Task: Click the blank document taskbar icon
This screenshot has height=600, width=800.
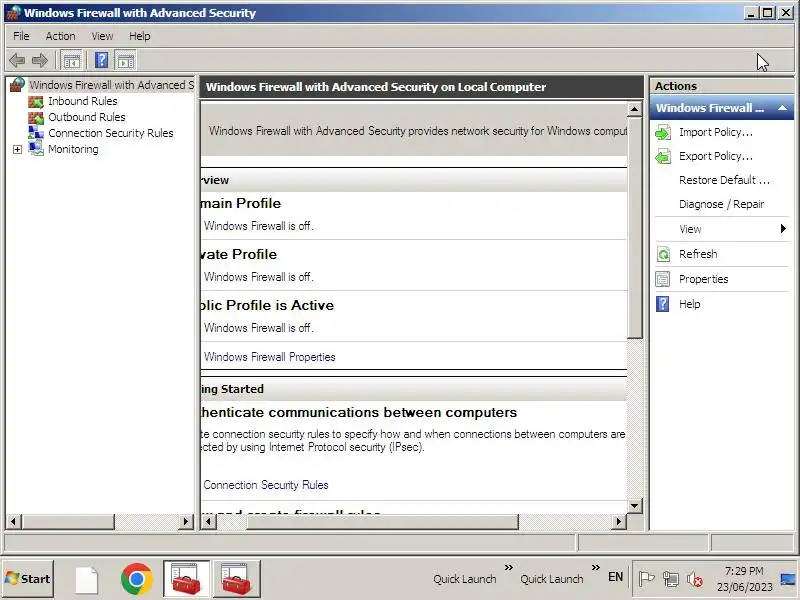Action: [x=87, y=580]
